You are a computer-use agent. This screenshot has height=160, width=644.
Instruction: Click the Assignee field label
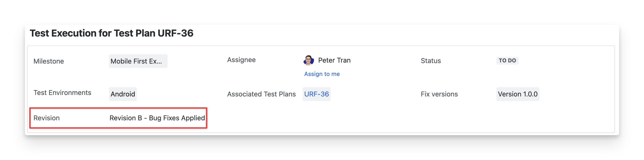pos(241,60)
